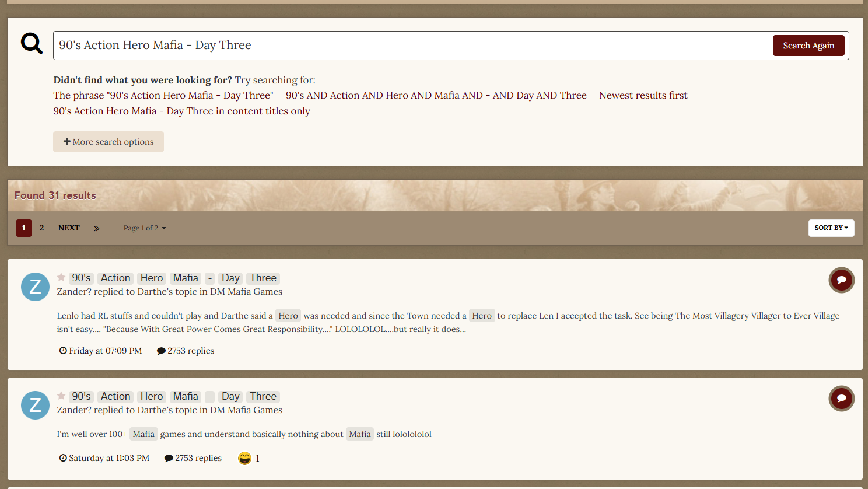Viewport: 868px width, 489px height.
Task: Expand More search options
Action: pyautogui.click(x=108, y=142)
